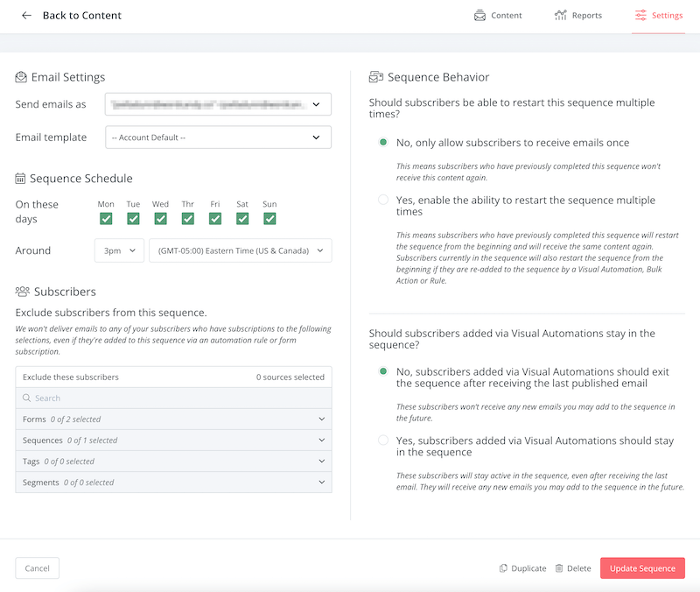Screen dimensions: 700x592
Task: Click the exclude subscribers Search field
Action: point(179,398)
